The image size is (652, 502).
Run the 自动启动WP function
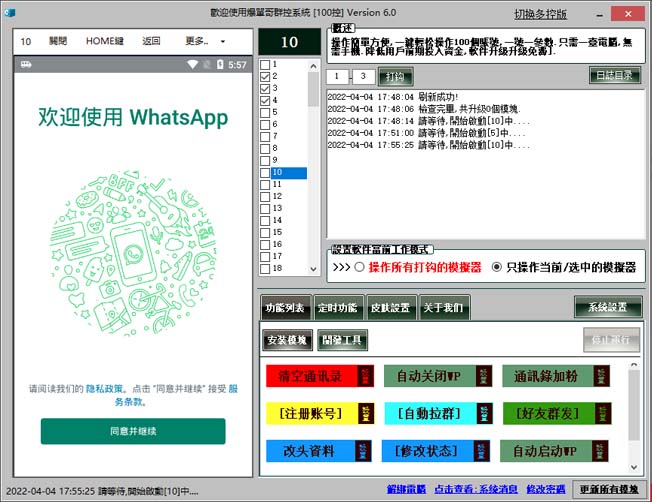click(x=546, y=451)
